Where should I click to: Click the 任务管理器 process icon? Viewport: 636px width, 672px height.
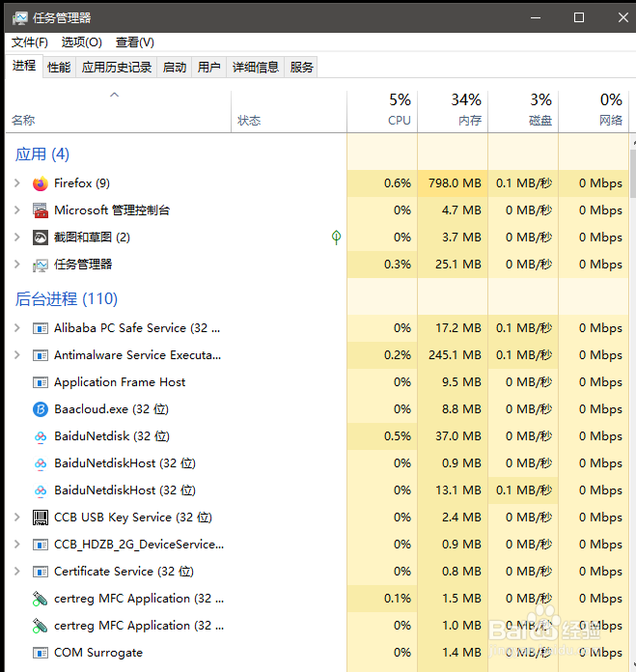coord(40,265)
